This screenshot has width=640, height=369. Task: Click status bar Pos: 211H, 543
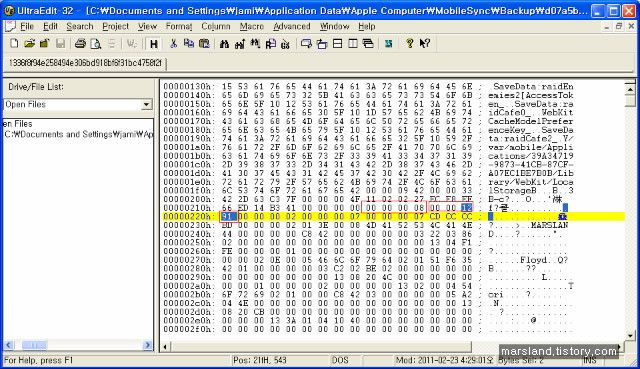pyautogui.click(x=260, y=360)
